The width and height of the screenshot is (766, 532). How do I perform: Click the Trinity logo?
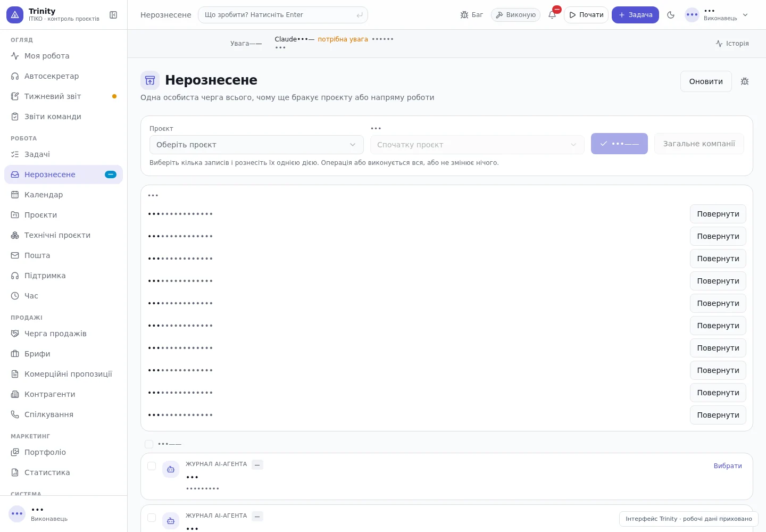(x=15, y=15)
